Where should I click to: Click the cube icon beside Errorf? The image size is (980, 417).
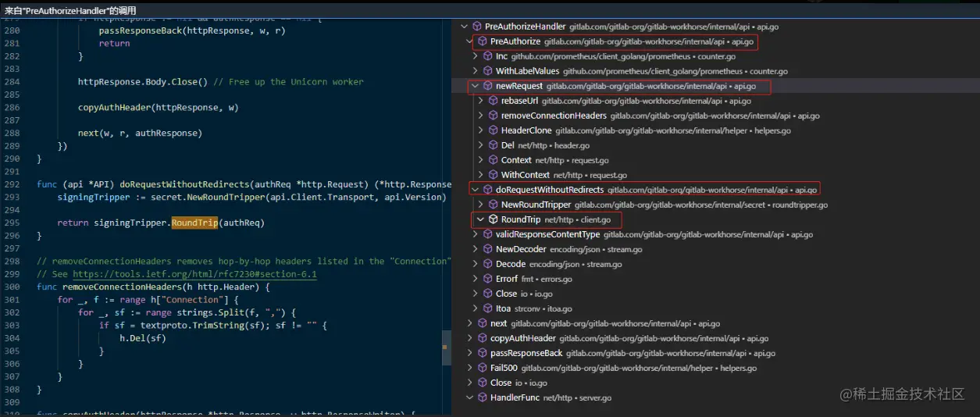coord(488,279)
